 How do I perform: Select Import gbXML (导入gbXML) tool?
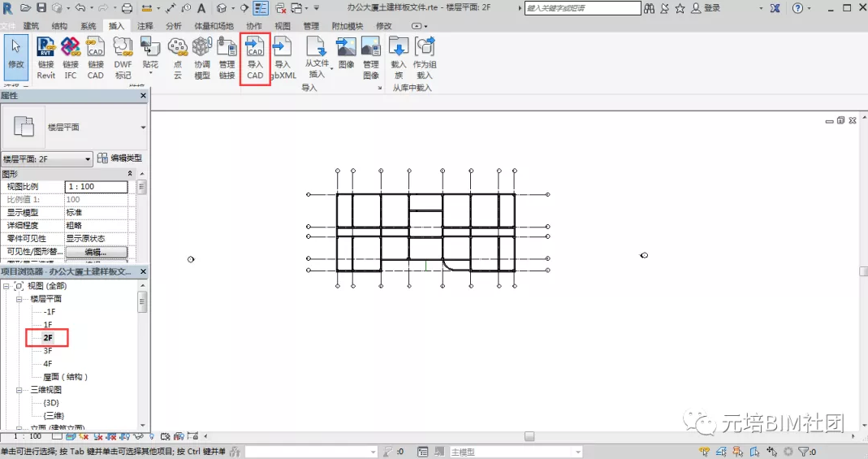[x=282, y=57]
